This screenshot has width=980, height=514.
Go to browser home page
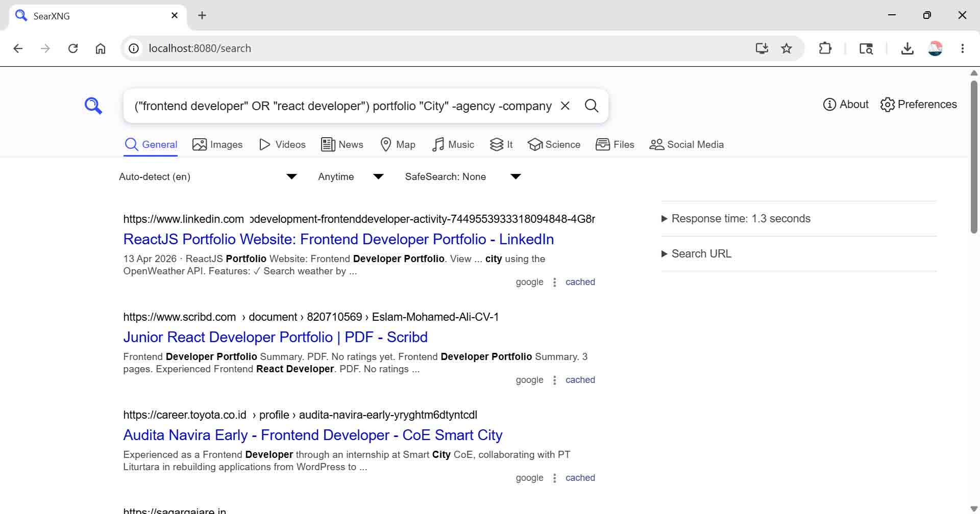point(101,48)
